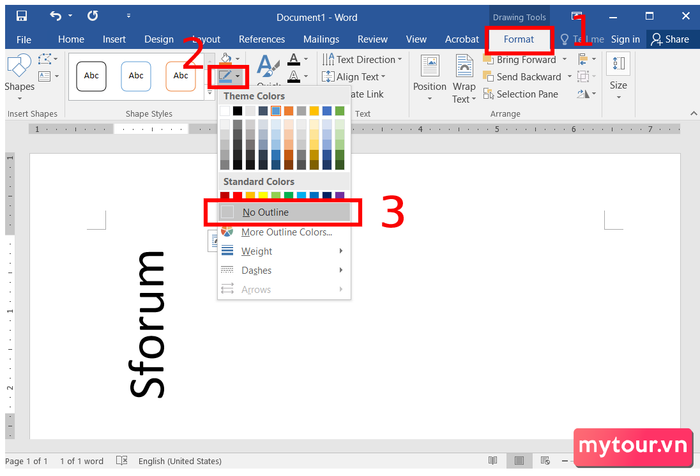The width and height of the screenshot is (700, 476).
Task: Switch to Print Layout view
Action: coord(519,460)
